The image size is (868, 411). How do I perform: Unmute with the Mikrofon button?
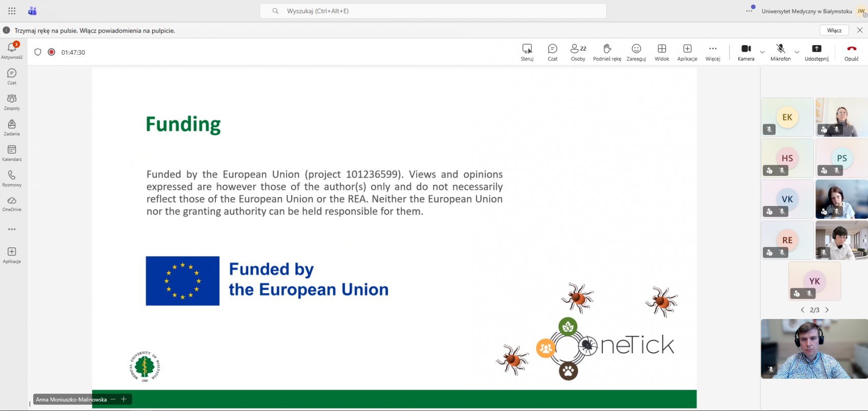(781, 52)
